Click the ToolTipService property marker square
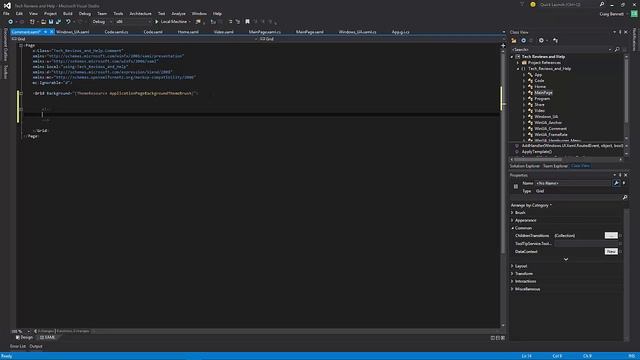Screen dimensions: 640x360 point(620,244)
